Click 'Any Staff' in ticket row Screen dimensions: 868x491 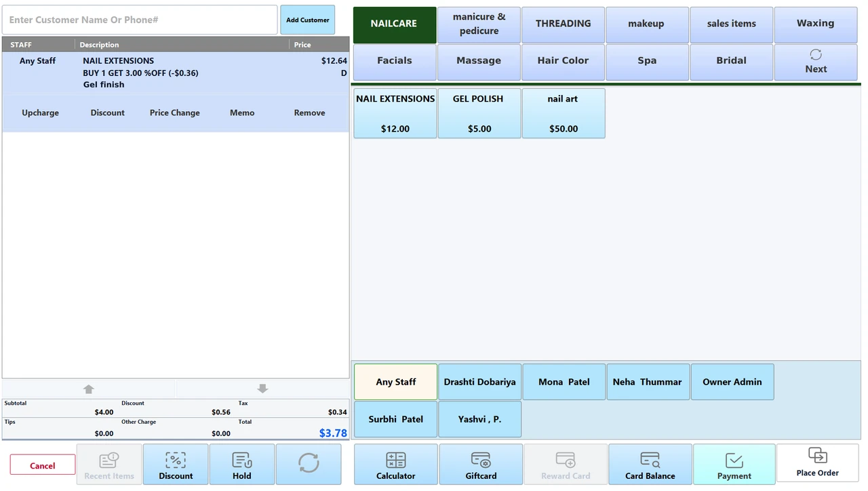point(37,61)
